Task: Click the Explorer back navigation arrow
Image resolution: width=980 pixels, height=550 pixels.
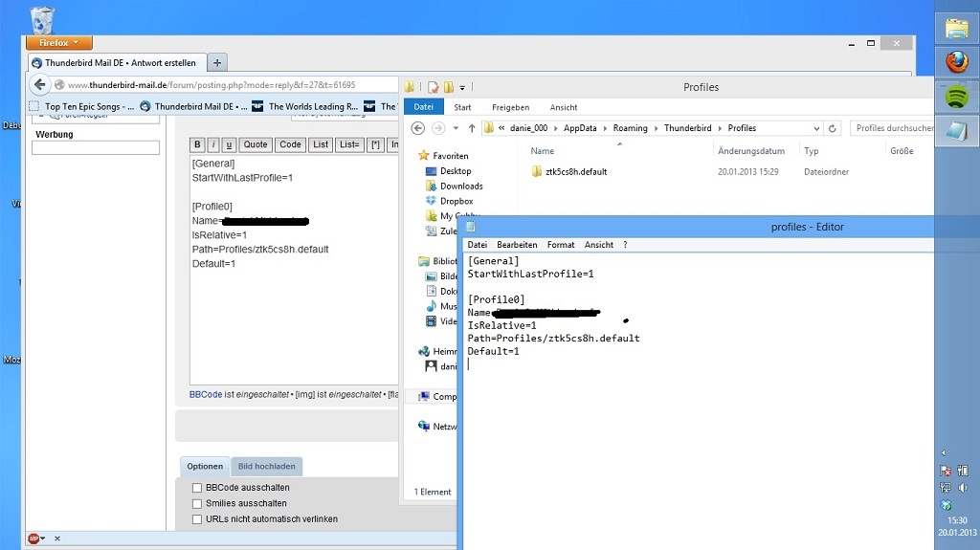Action: click(418, 128)
